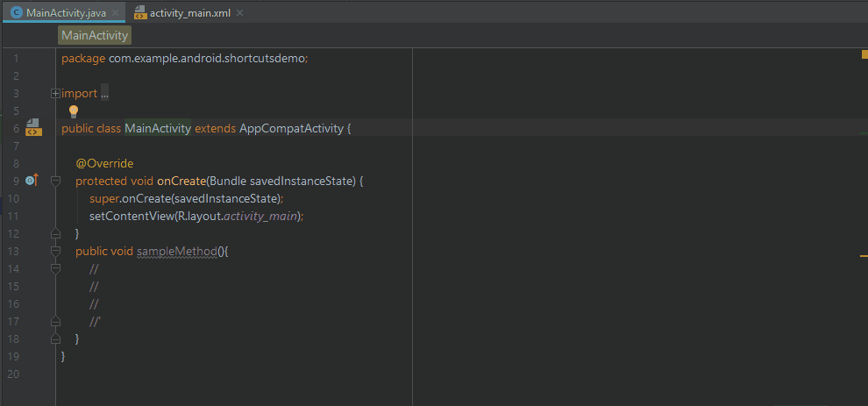Image resolution: width=868 pixels, height=406 pixels.
Task: Close the activity_main.xml tab
Action: pos(241,13)
